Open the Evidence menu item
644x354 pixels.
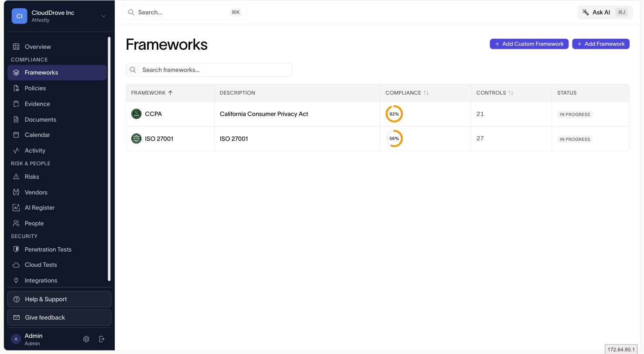click(57, 104)
